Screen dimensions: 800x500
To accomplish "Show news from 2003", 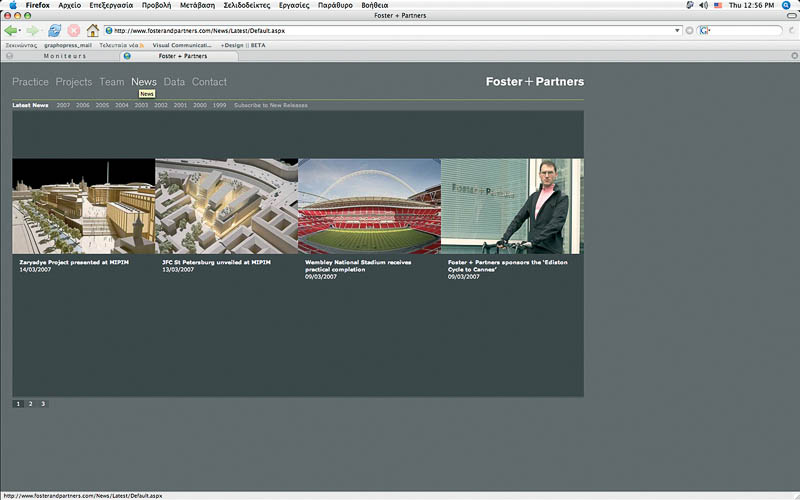I will [141, 105].
